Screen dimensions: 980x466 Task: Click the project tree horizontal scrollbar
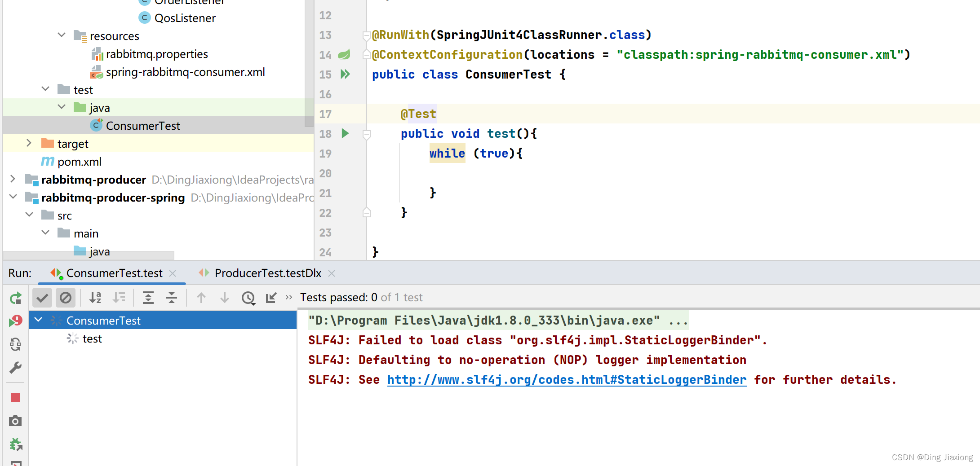point(88,255)
